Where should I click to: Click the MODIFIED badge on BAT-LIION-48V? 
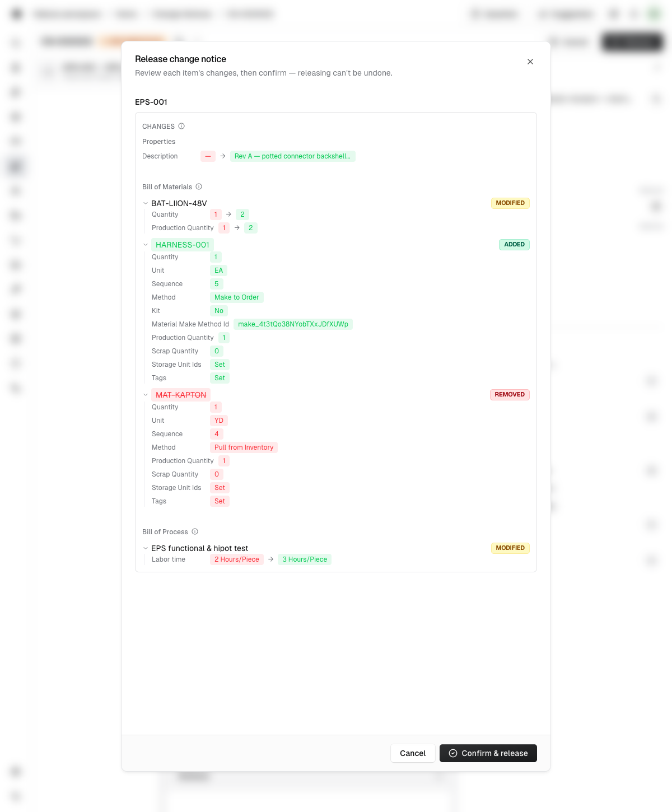coord(510,203)
